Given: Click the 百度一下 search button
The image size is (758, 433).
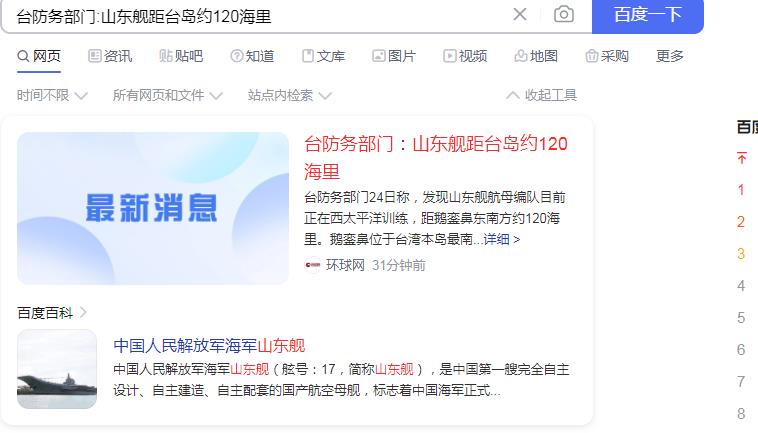Looking at the screenshot, I should click(648, 15).
